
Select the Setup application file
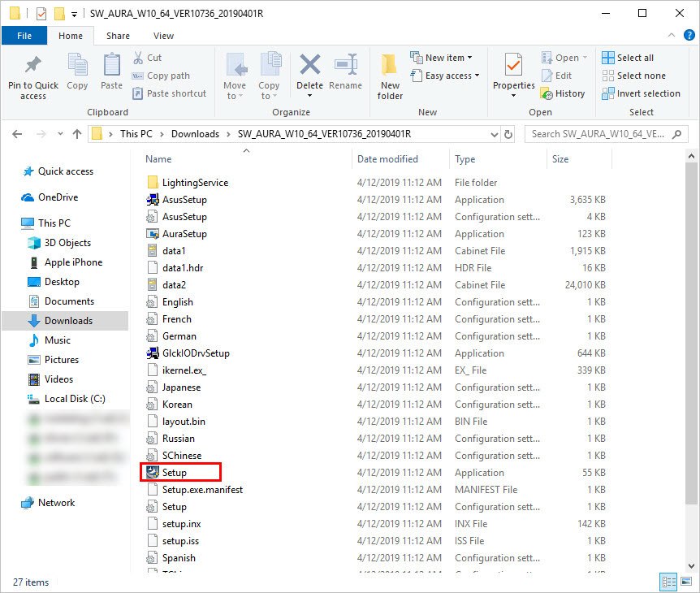(x=174, y=473)
